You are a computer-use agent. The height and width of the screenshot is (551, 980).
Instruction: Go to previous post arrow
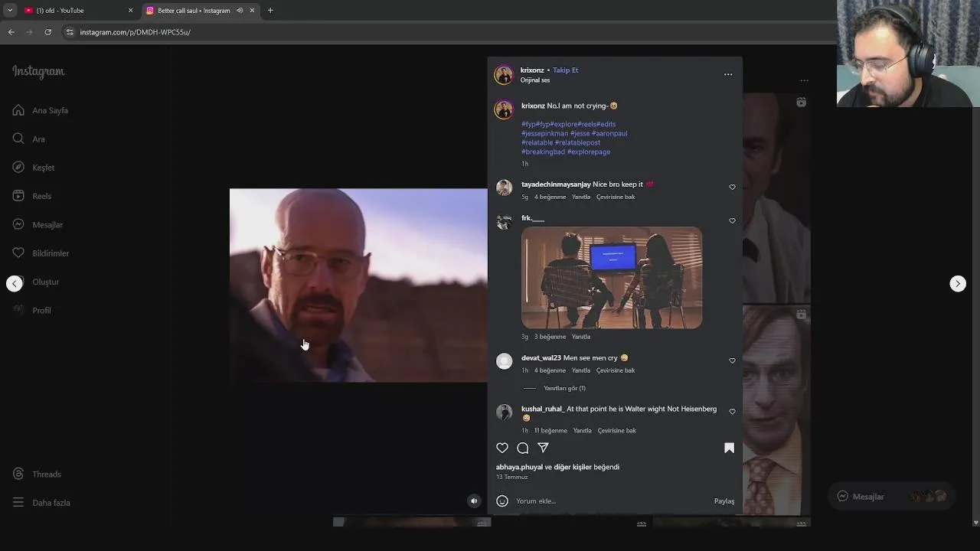[14, 283]
